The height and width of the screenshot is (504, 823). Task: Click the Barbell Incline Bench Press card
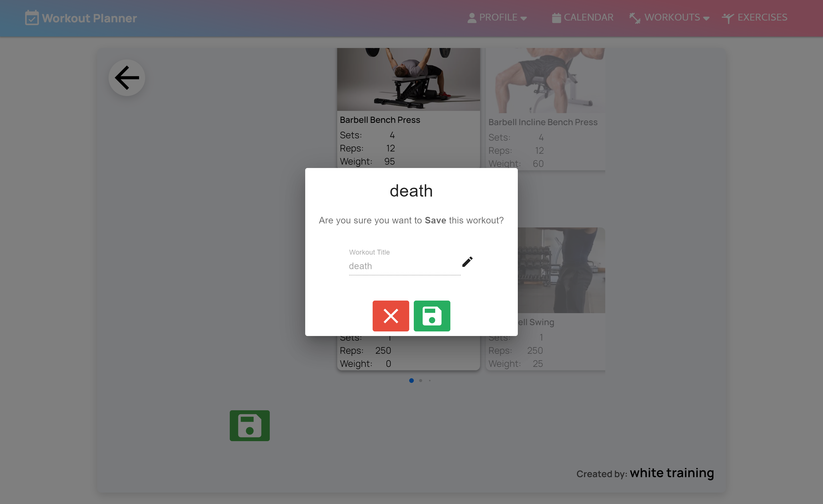click(x=546, y=110)
